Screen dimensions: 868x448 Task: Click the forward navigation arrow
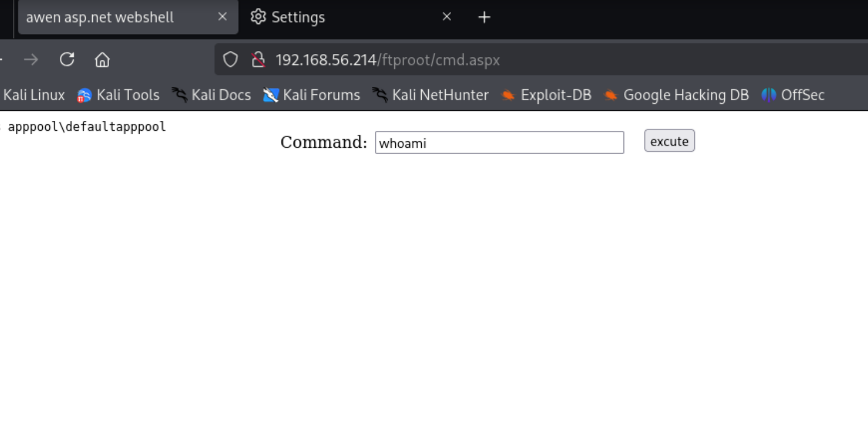31,59
